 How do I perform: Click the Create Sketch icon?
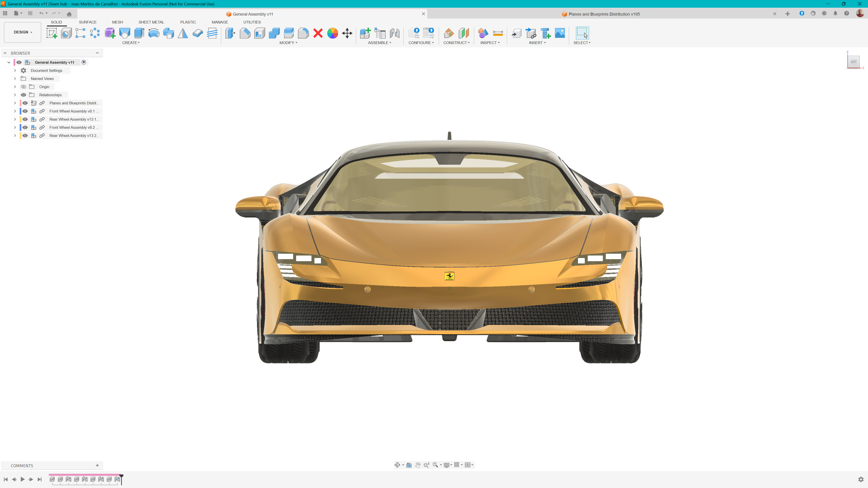pos(52,33)
